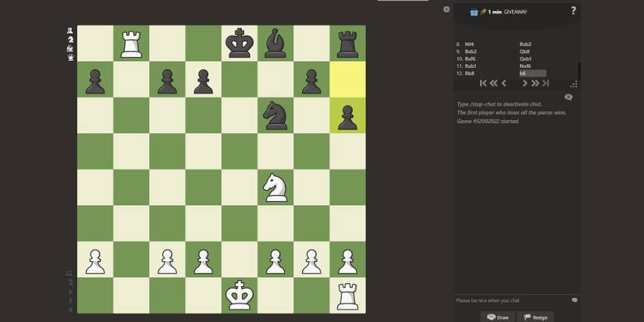The image size is (644, 322).
Task: Select the white rook on b8
Action: pyautogui.click(x=131, y=44)
